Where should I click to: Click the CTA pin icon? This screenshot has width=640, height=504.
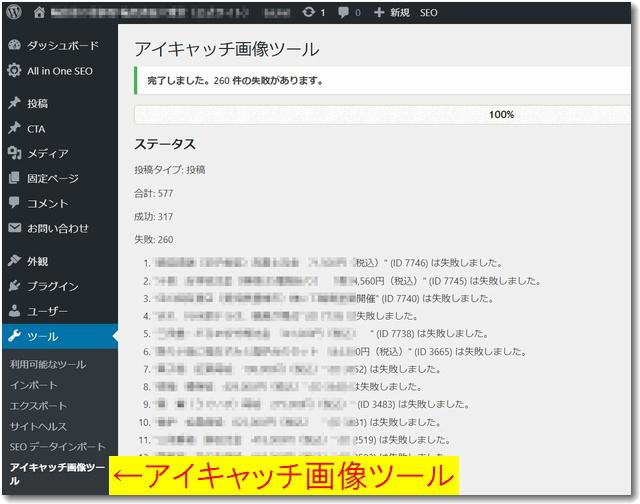pyautogui.click(x=14, y=128)
